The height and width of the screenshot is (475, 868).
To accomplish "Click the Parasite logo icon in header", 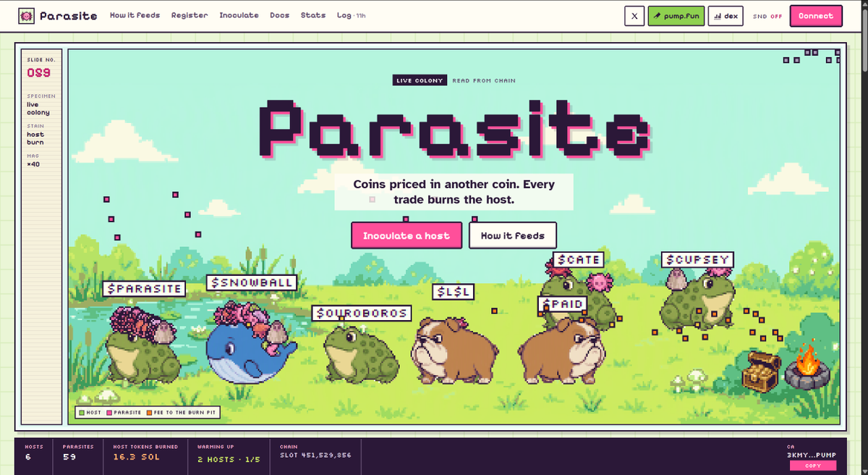I will (x=27, y=15).
